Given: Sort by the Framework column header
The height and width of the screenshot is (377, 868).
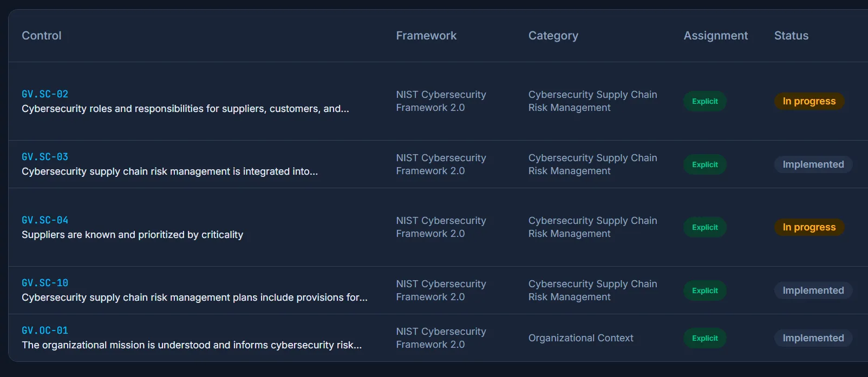Looking at the screenshot, I should 426,36.
